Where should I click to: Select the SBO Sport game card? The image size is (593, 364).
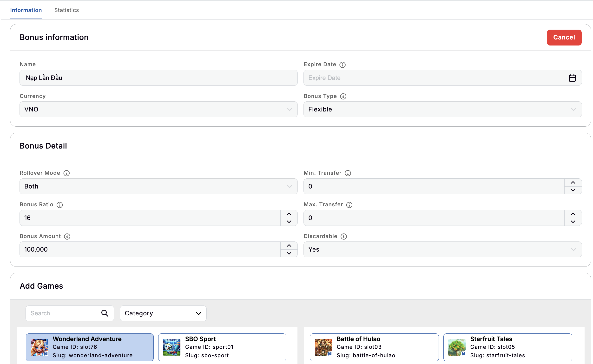(222, 347)
